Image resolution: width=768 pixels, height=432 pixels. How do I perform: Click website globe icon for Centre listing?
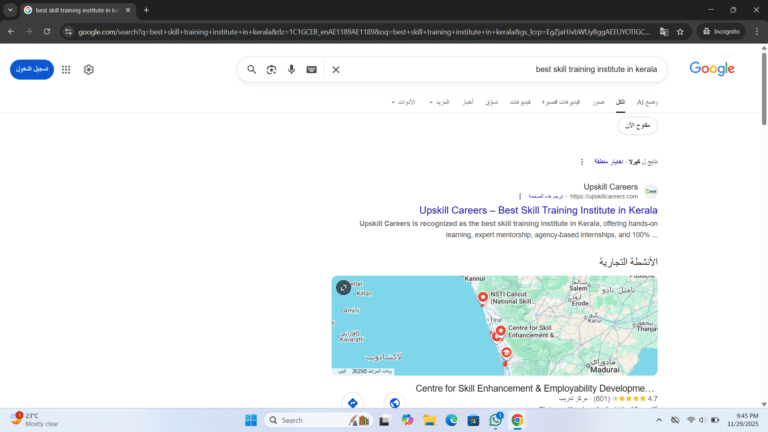pyautogui.click(x=395, y=403)
